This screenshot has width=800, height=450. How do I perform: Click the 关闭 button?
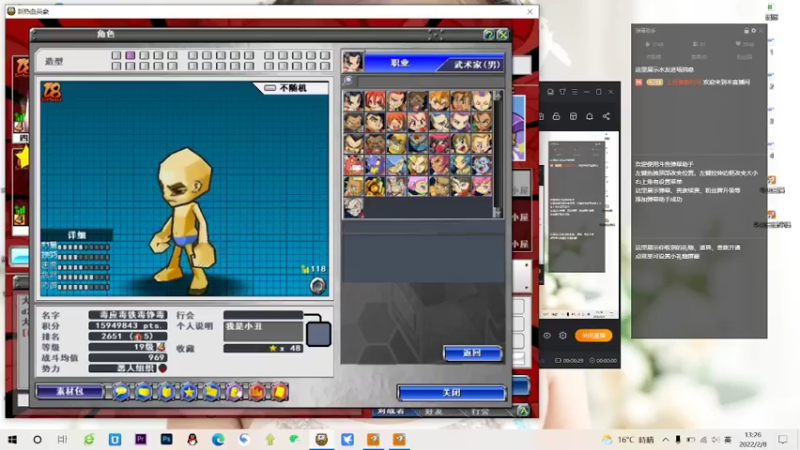pyautogui.click(x=452, y=392)
